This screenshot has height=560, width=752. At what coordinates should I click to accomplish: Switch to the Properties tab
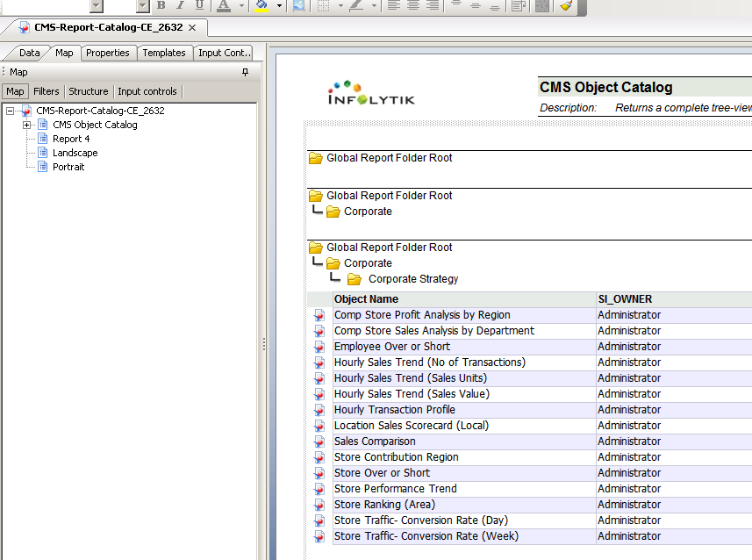[108, 53]
